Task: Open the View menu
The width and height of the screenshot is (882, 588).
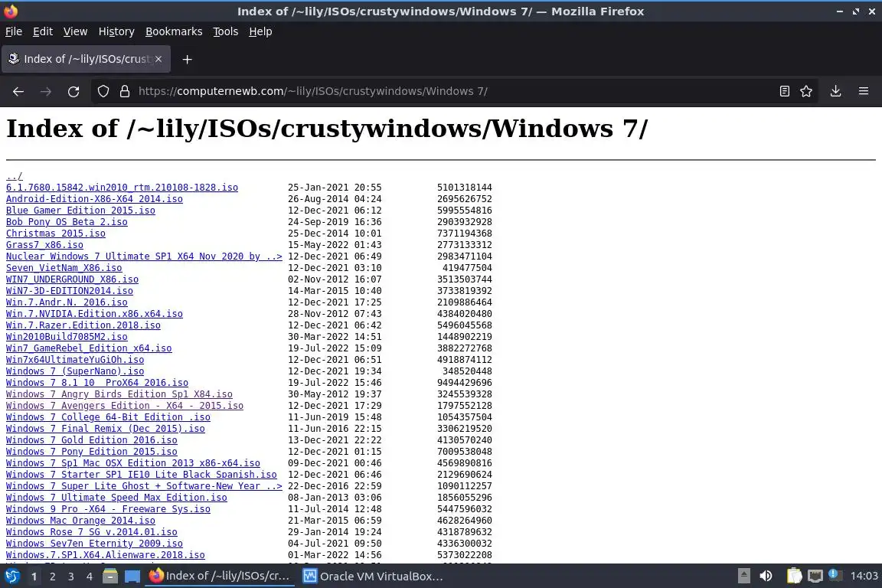Action: 75,31
